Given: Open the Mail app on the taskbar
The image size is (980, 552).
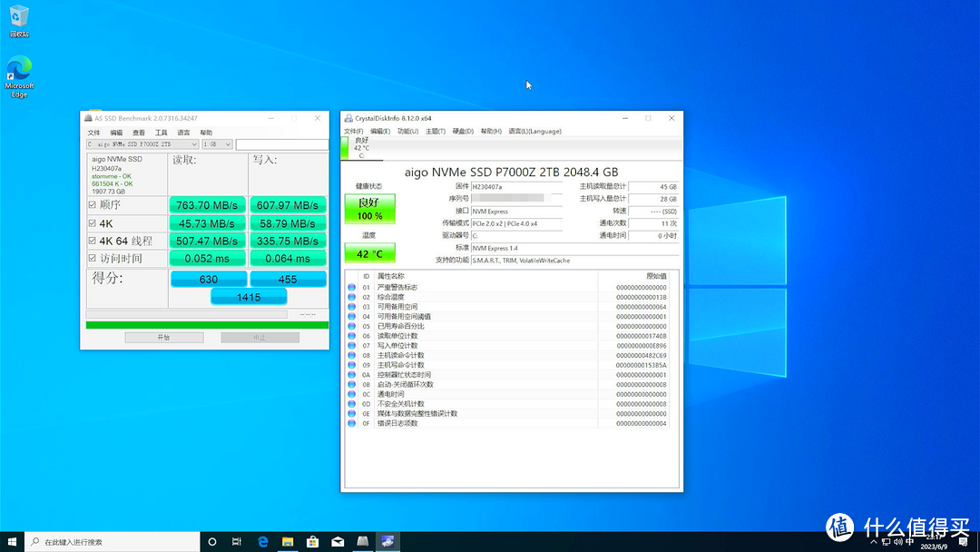Looking at the screenshot, I should click(338, 542).
